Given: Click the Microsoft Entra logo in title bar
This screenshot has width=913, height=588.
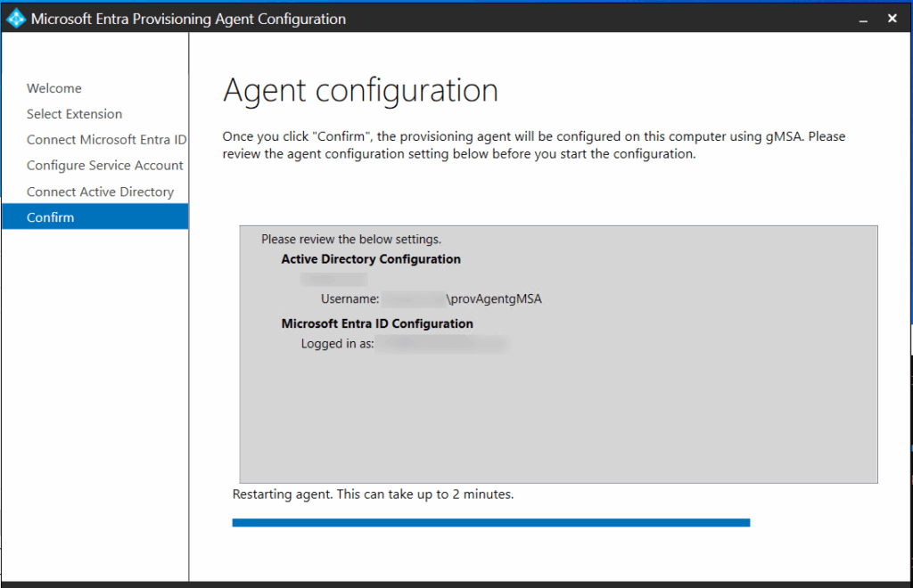Looking at the screenshot, I should (16, 19).
